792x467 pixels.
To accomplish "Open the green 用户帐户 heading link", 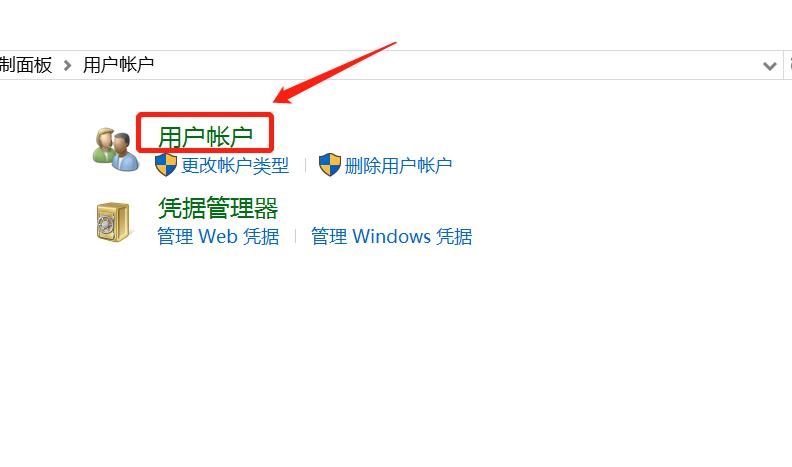I will coord(205,136).
